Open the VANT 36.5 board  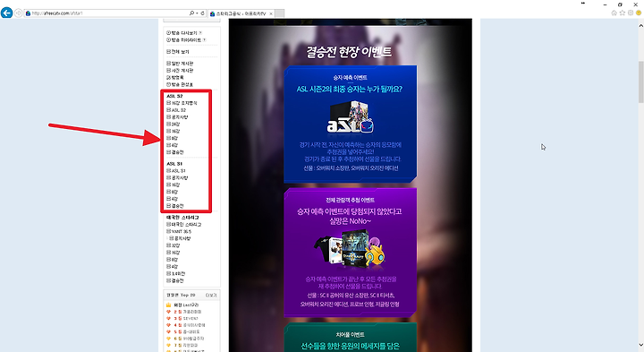click(x=179, y=231)
